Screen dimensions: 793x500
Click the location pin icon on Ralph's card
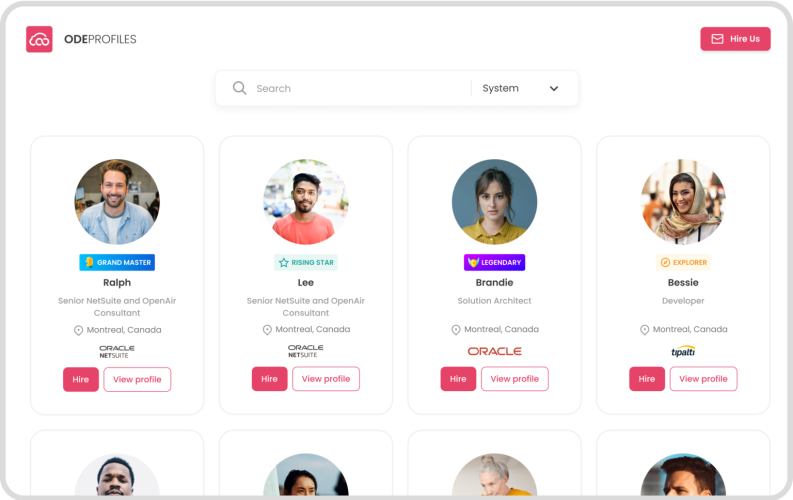click(78, 330)
